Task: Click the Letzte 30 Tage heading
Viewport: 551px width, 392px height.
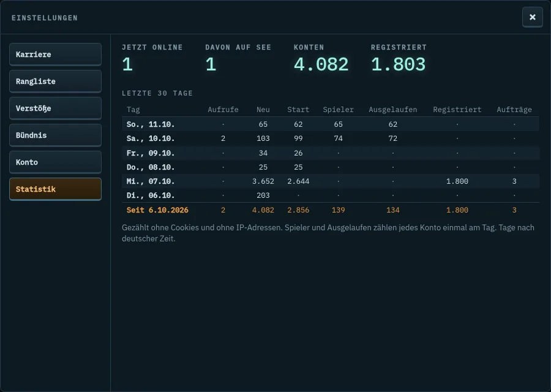Action: (x=157, y=93)
